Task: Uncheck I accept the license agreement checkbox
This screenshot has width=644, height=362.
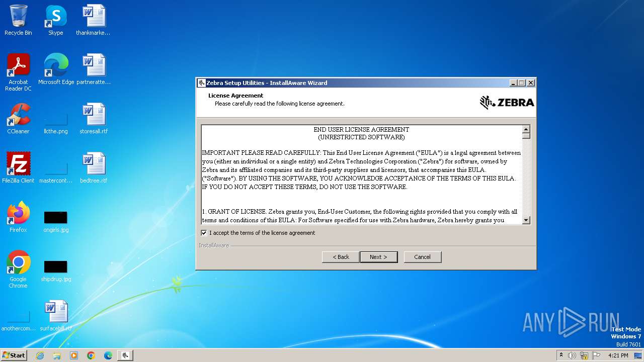Action: coord(204,233)
